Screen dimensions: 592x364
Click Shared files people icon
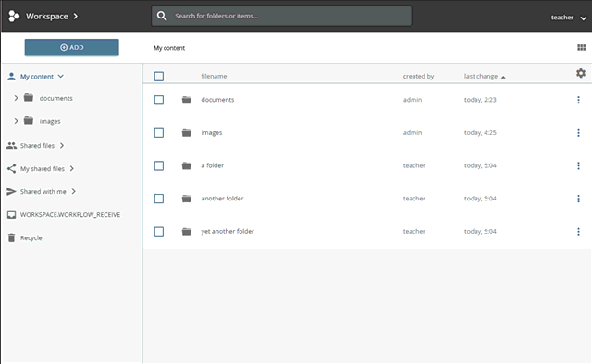click(12, 146)
